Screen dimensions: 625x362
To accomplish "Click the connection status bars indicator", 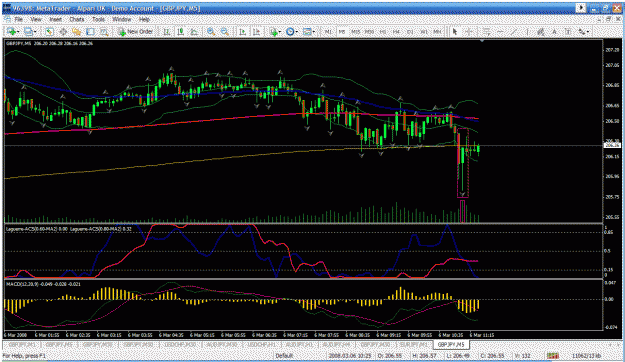I will point(552,355).
